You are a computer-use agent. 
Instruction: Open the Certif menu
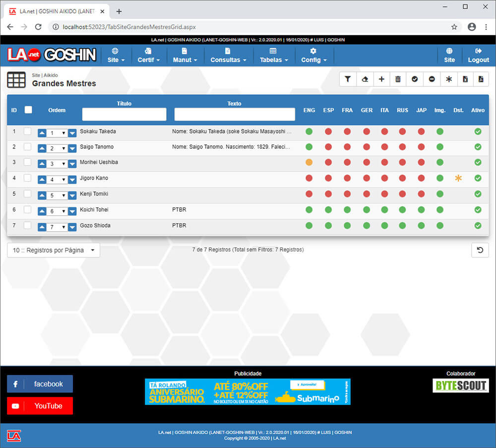tap(148, 56)
